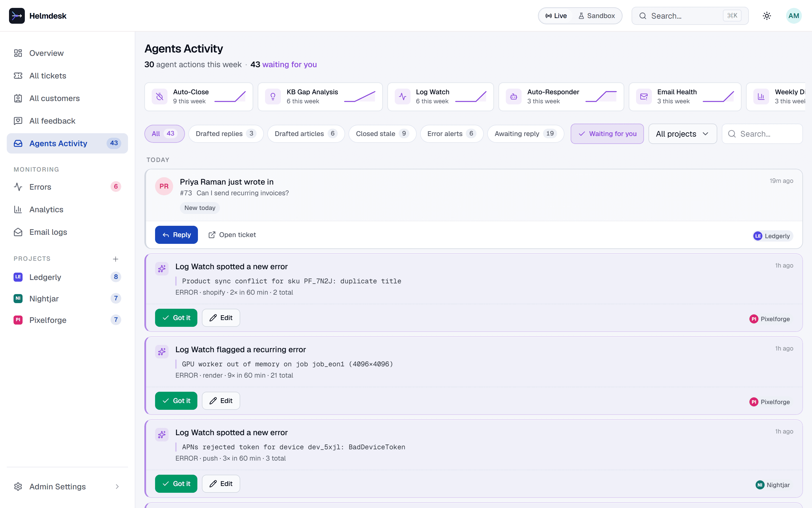Open the Ledgerly project in sidebar
Viewport: 812px width, 508px height.
[x=67, y=277]
